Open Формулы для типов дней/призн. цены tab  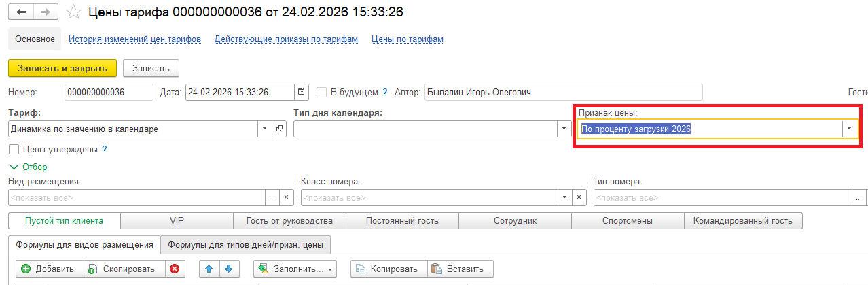coord(246,244)
